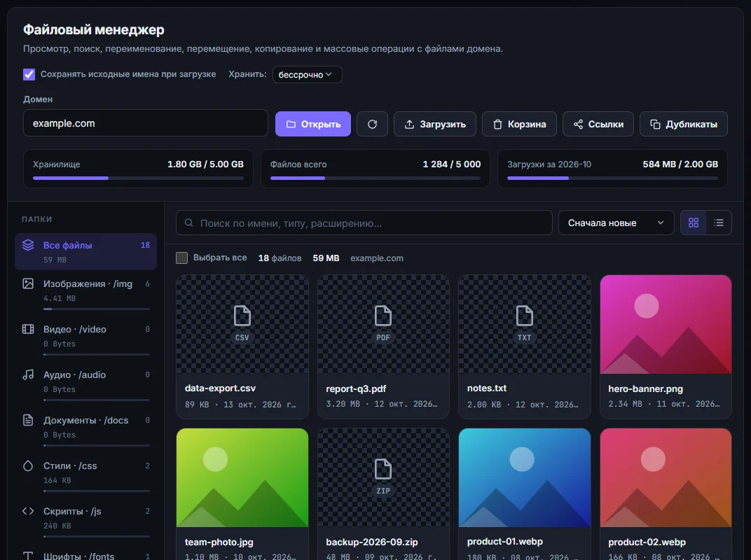Click the backup-2026-09.zip file name
The height and width of the screenshot is (560, 751).
[372, 542]
